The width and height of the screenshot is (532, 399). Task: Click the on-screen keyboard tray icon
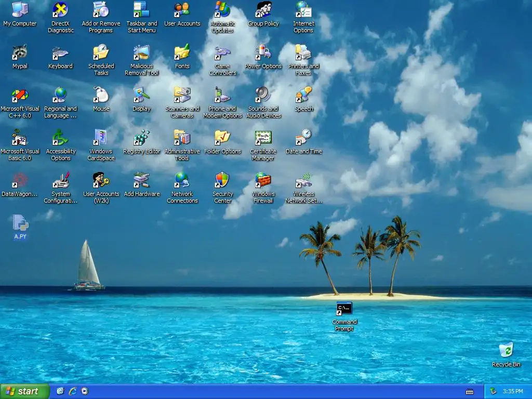click(470, 392)
